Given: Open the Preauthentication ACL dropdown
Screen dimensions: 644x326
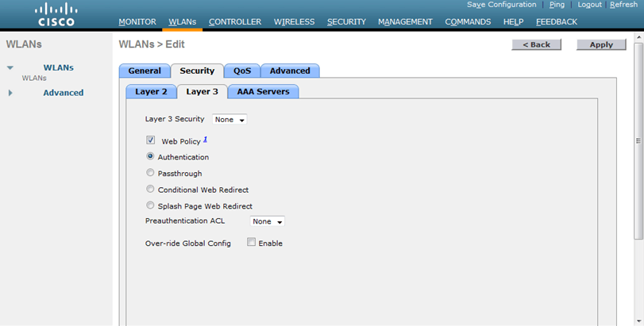Looking at the screenshot, I should pos(268,222).
